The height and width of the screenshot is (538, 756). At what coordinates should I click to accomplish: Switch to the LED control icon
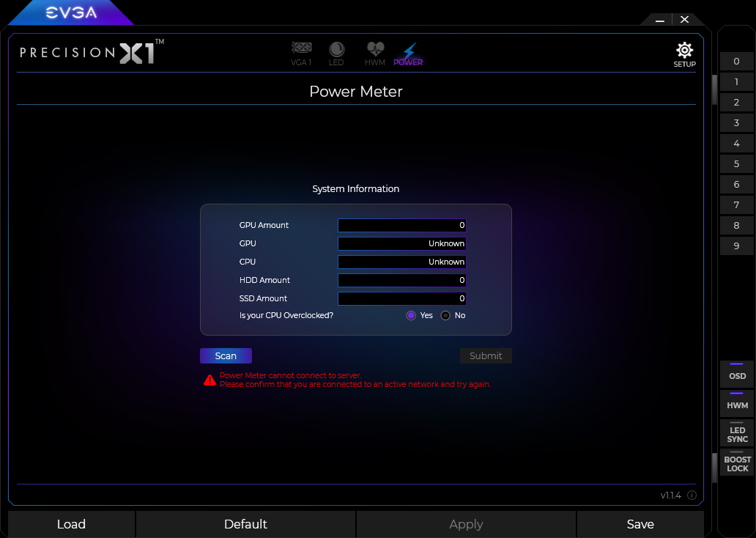point(336,53)
